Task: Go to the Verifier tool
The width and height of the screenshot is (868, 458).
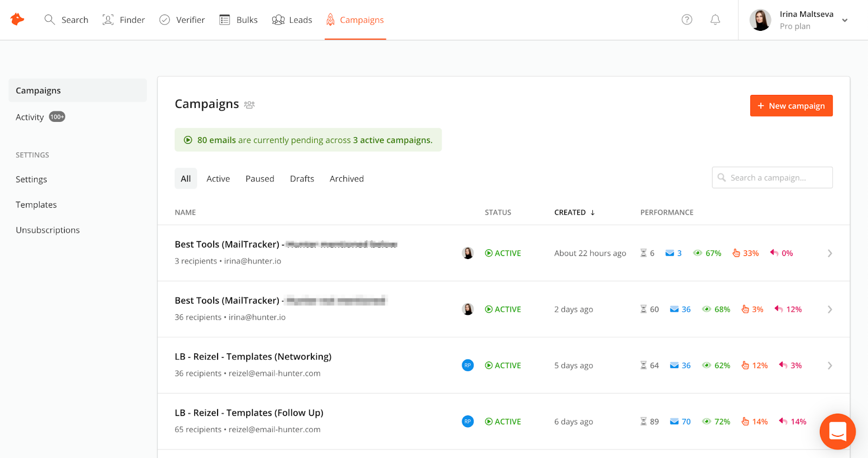Action: click(182, 20)
